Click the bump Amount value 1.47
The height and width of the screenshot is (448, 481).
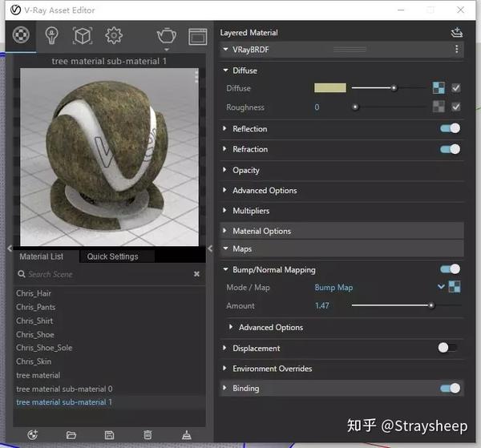tap(321, 305)
